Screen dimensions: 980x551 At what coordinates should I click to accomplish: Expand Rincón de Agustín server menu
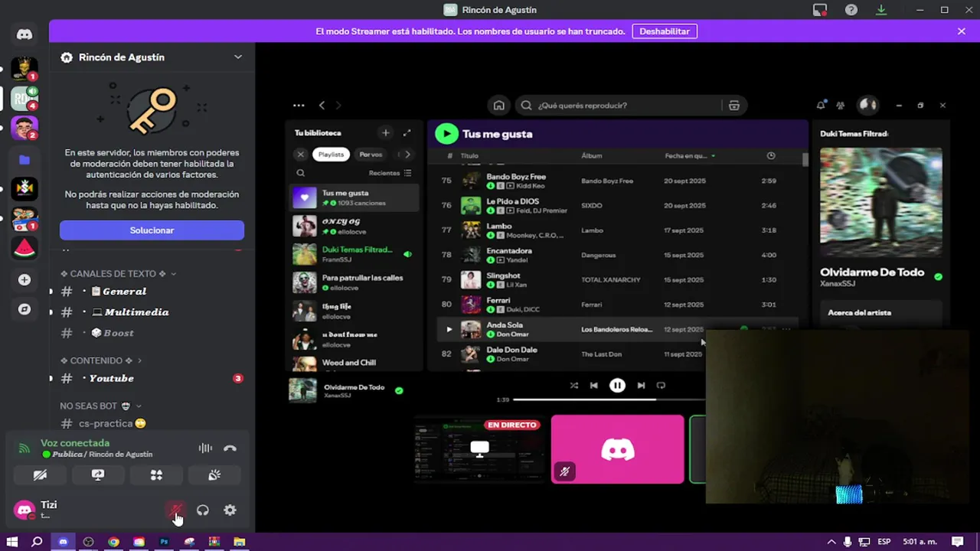[238, 57]
